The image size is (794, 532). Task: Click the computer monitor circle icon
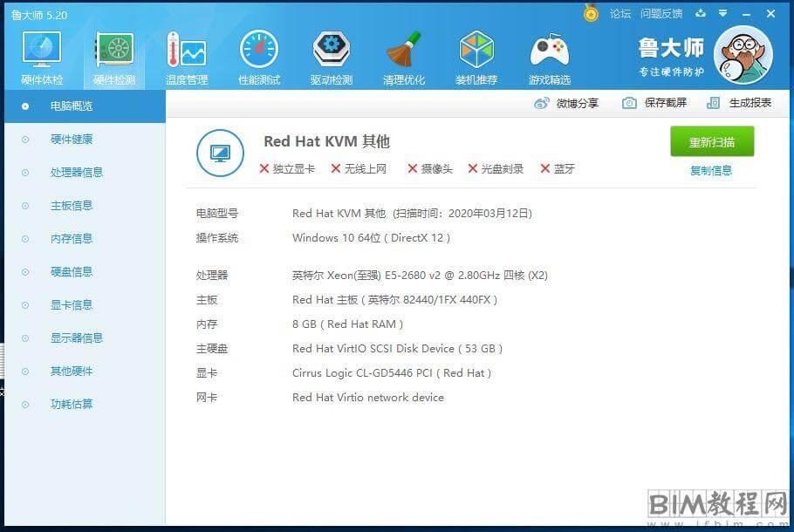220,153
